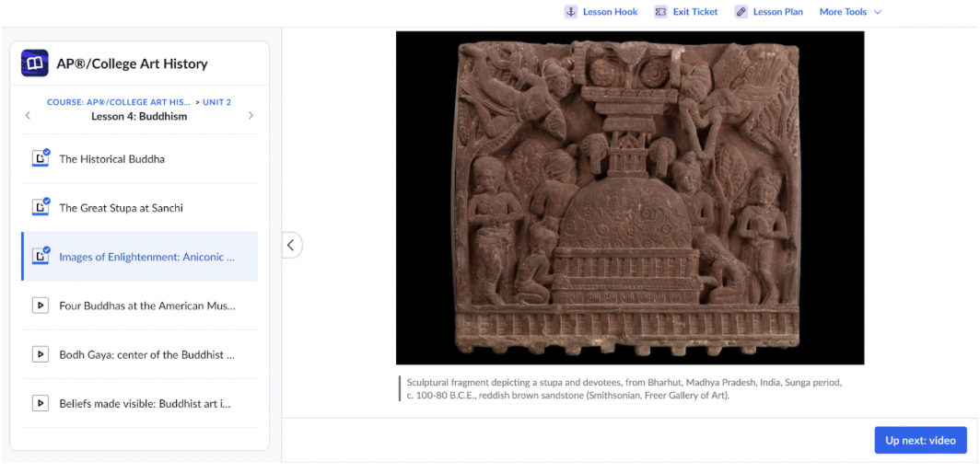Open Beliefs made visible: Buddhist art video

point(139,403)
